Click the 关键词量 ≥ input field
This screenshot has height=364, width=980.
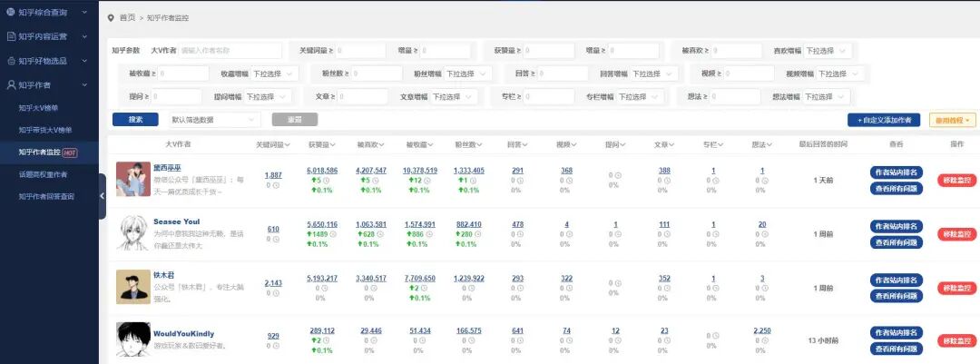360,51
